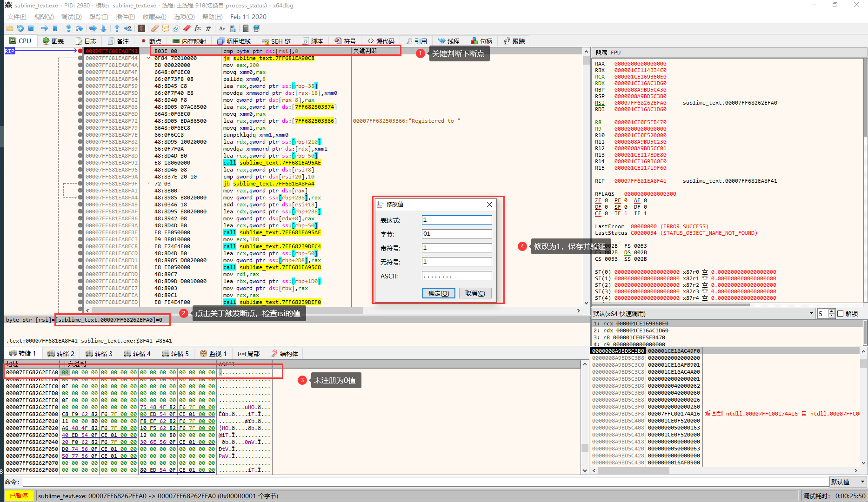Increase the argument count spinner value
868x502 pixels.
coord(832,311)
